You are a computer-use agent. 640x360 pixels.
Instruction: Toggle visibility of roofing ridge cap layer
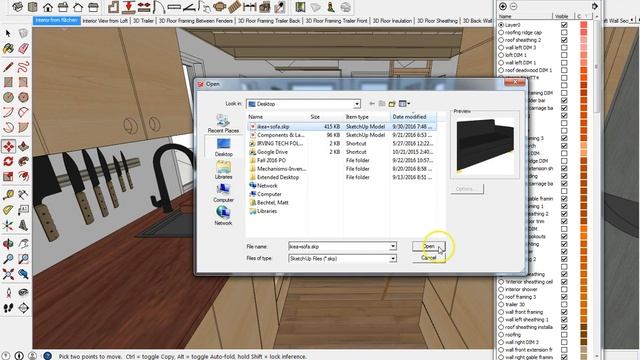coord(564,32)
